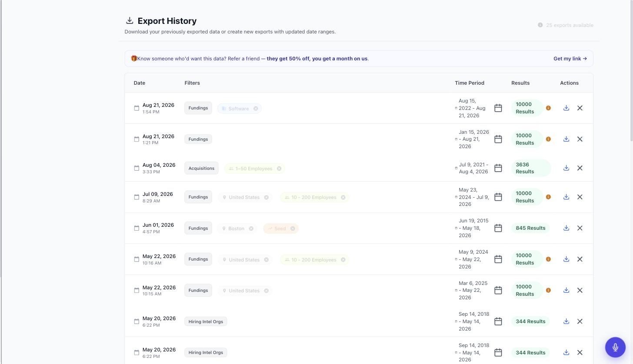The image size is (633, 364).
Task: Click the Jun 01, 2026 date text
Action: click(x=158, y=225)
